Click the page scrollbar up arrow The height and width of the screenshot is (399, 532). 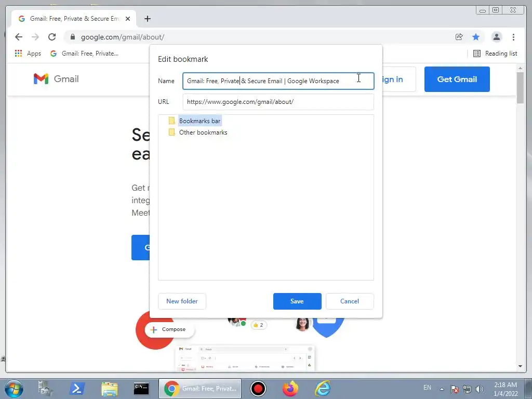click(520, 69)
